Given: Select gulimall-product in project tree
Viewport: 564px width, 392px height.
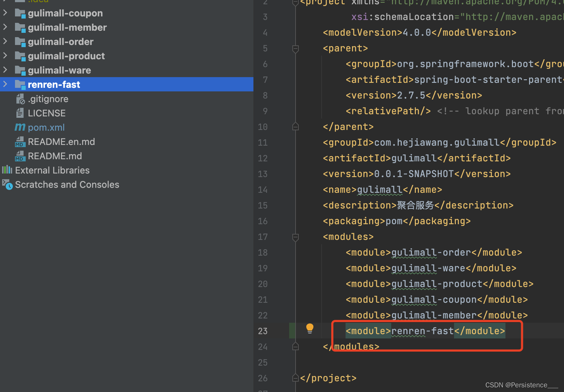Looking at the screenshot, I should coord(66,56).
